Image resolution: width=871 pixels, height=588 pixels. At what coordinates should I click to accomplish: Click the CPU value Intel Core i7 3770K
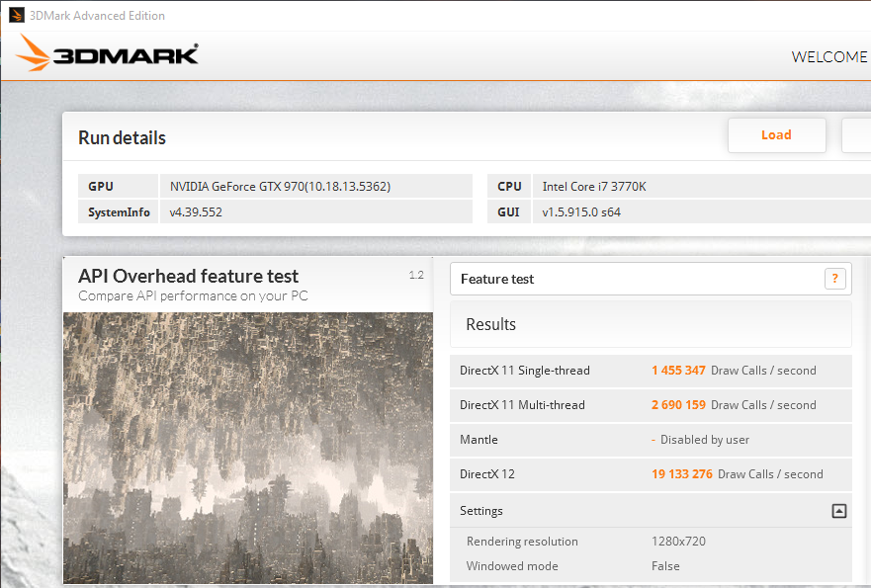click(594, 186)
